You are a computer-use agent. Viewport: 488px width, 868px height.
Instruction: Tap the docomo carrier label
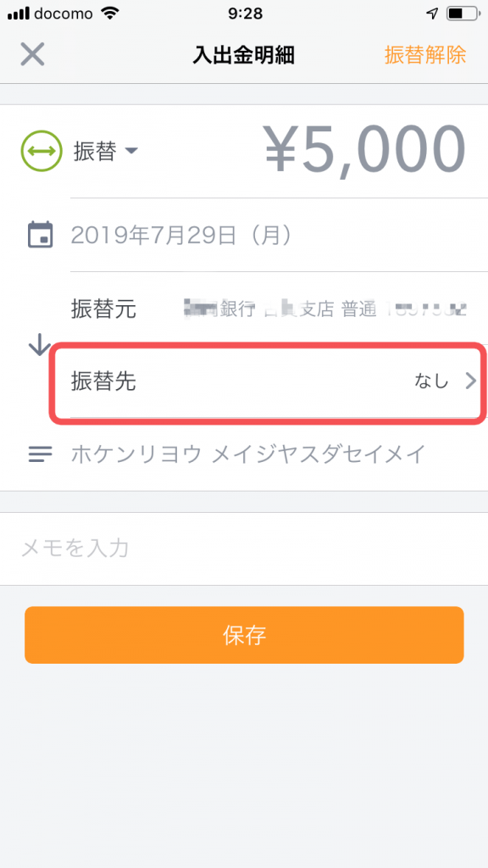tap(64, 13)
